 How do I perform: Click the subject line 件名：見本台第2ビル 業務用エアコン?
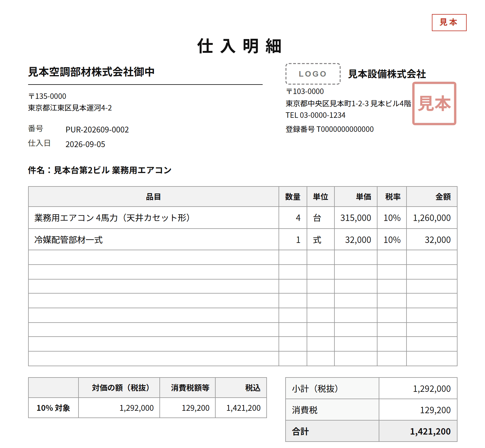[100, 170]
